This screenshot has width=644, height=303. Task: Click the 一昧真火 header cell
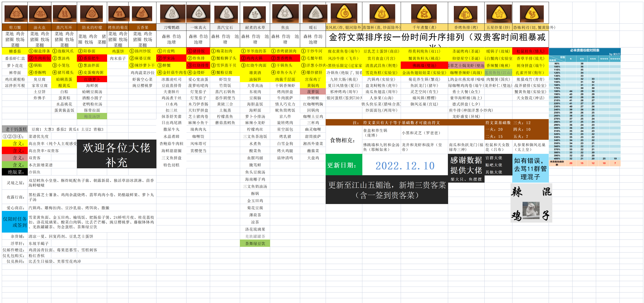(x=198, y=27)
